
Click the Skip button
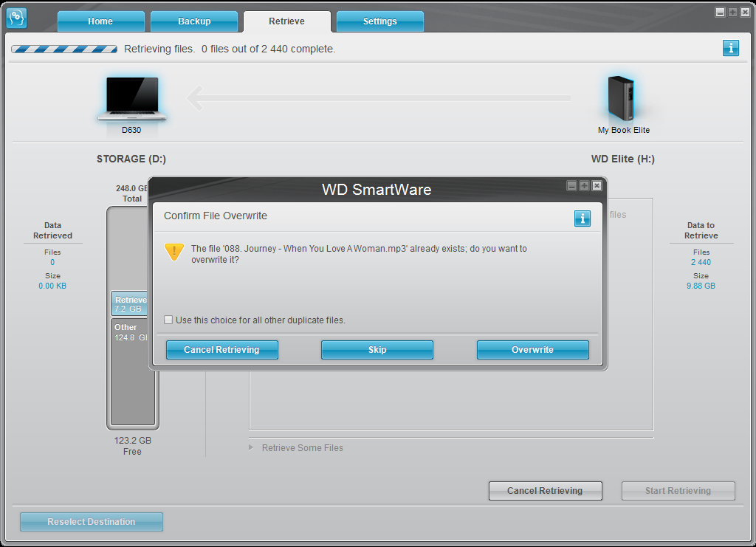coord(377,350)
